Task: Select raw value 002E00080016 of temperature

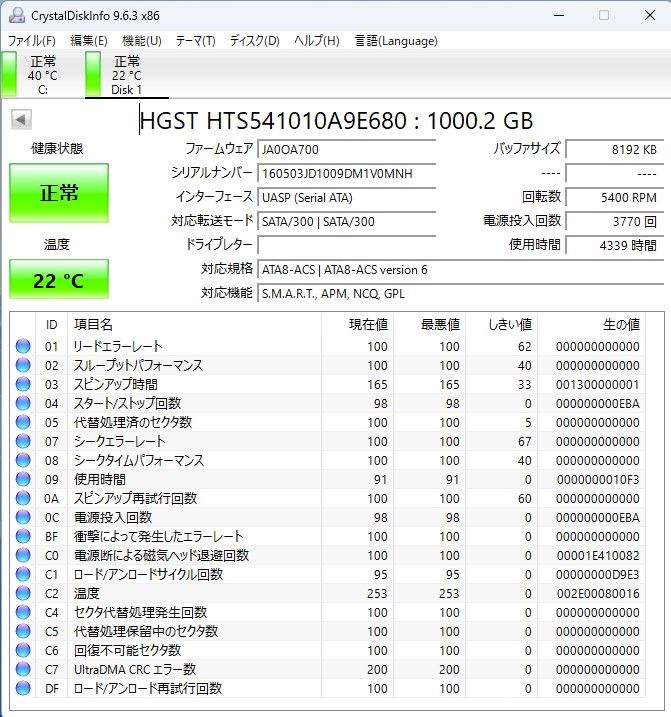Action: (x=598, y=594)
